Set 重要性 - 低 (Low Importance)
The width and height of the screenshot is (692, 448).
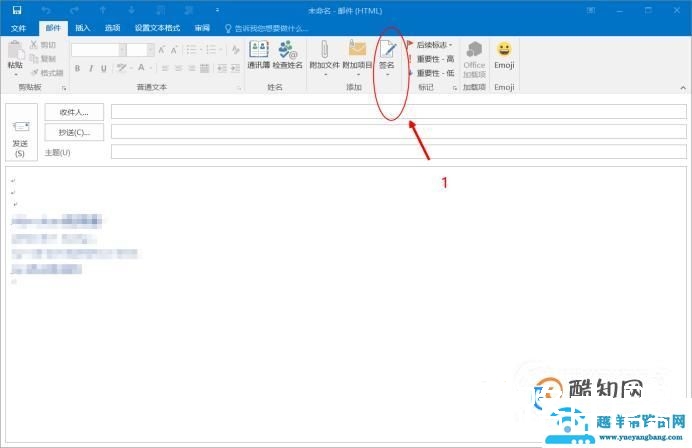431,73
